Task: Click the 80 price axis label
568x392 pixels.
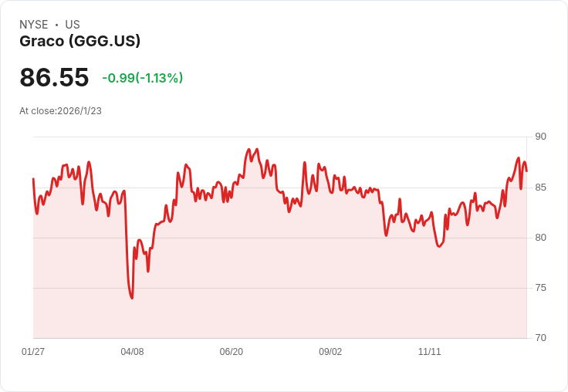Action: [x=540, y=238]
